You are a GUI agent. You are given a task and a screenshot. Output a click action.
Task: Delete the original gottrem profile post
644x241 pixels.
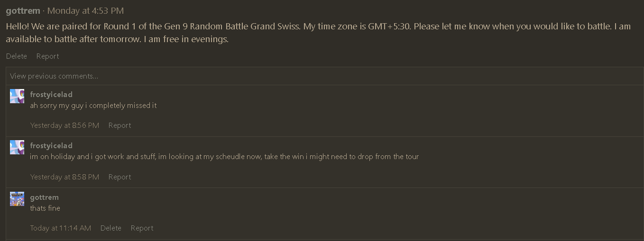click(17, 56)
